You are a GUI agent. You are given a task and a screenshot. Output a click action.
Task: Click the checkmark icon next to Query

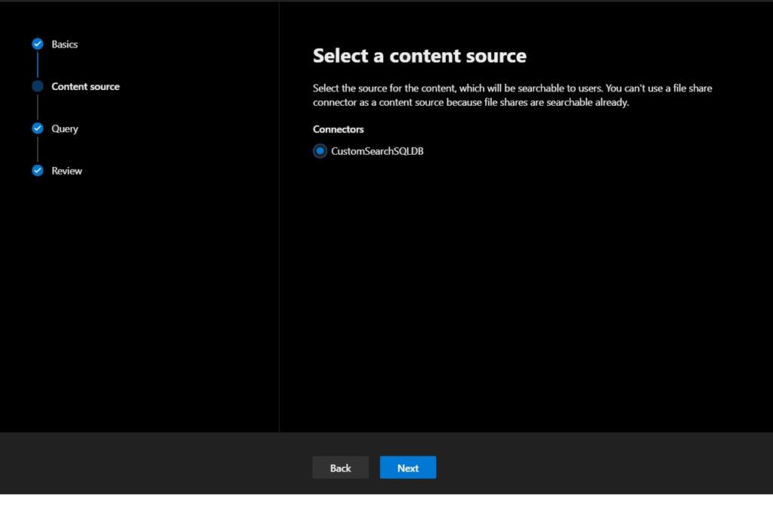(x=37, y=128)
